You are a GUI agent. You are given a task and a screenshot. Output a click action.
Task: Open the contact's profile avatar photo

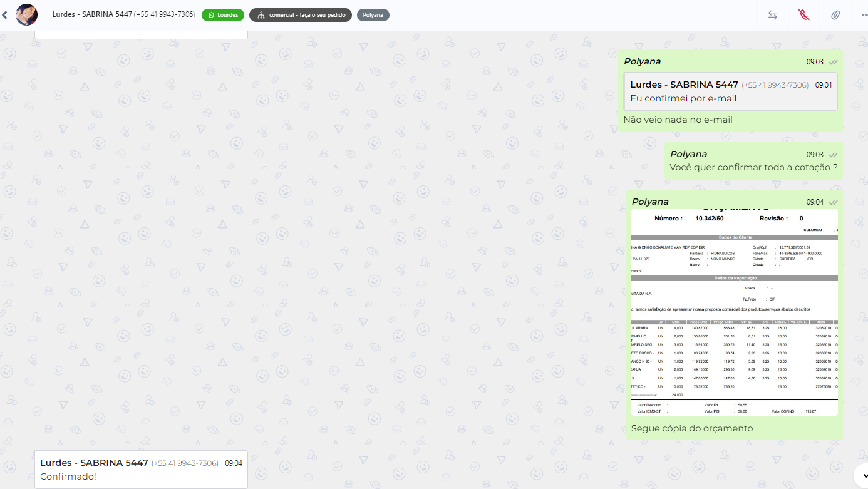pos(26,14)
